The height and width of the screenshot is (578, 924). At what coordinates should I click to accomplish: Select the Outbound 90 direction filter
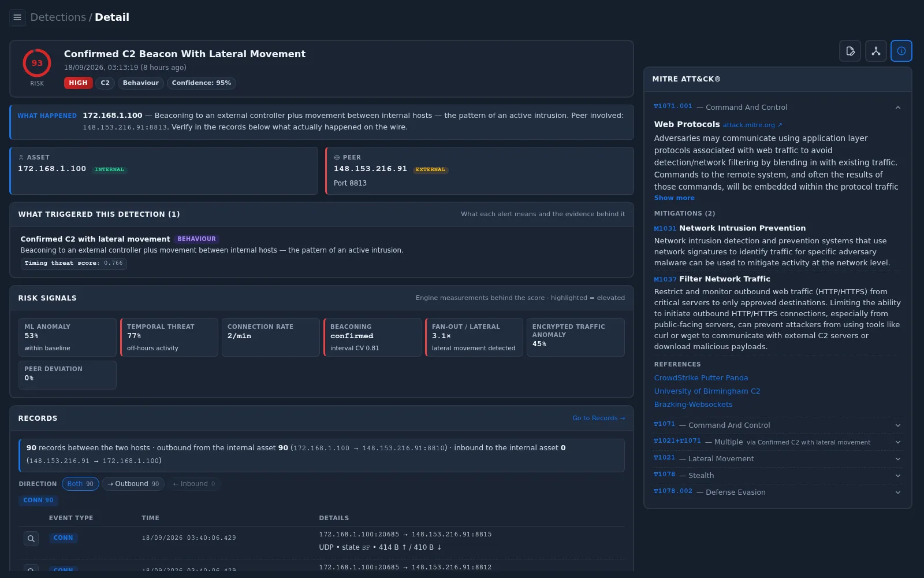pyautogui.click(x=133, y=484)
